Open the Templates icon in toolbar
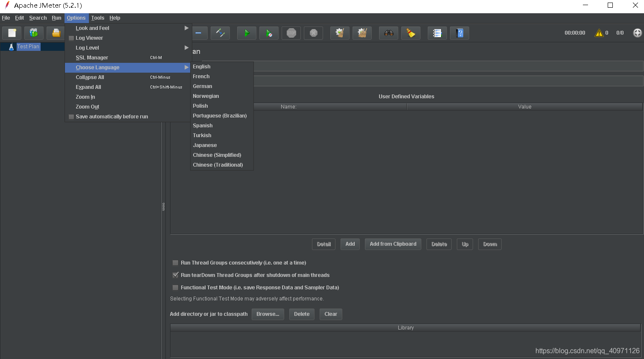The width and height of the screenshot is (644, 359). click(x=34, y=33)
